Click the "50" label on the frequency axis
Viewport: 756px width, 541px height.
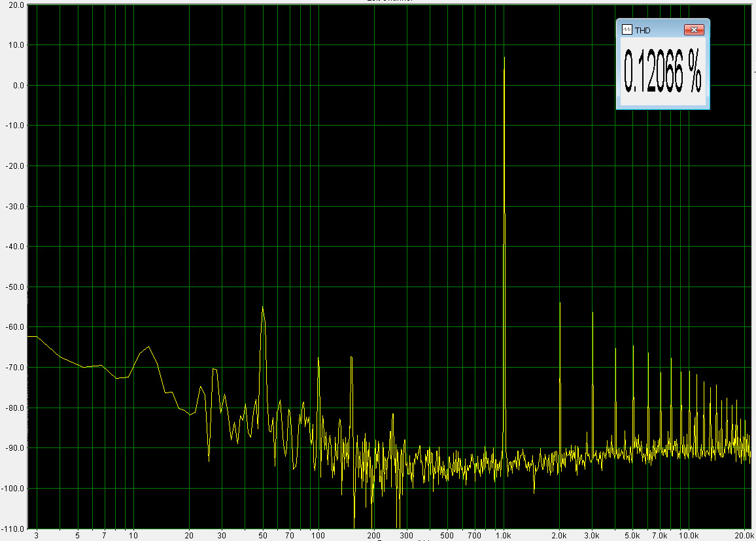[263, 535]
